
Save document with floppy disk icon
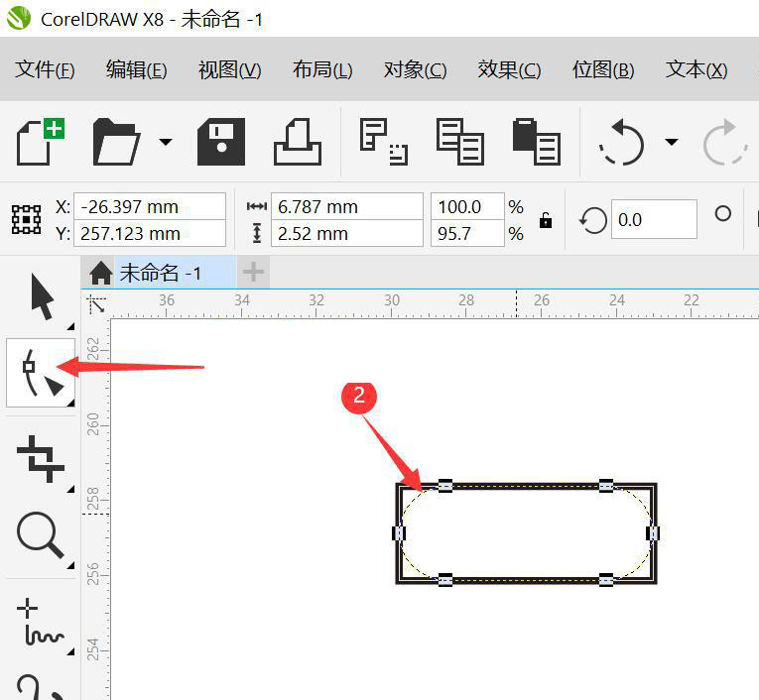click(x=221, y=141)
